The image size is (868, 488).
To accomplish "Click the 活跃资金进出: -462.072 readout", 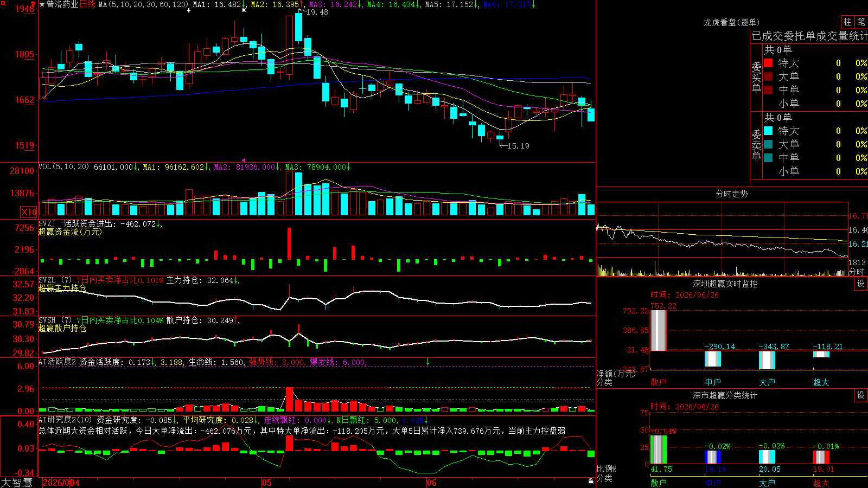I will click(x=110, y=223).
